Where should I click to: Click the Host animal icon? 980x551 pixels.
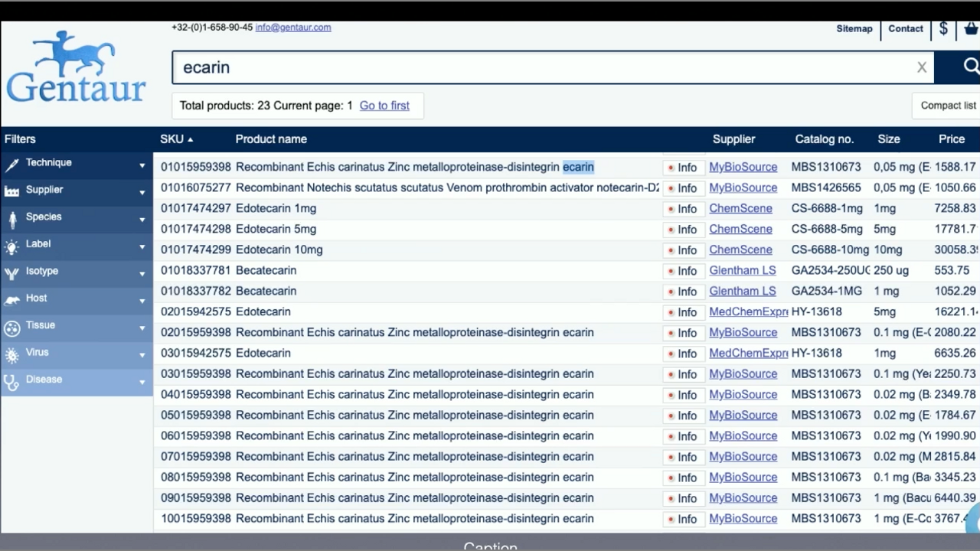(12, 300)
